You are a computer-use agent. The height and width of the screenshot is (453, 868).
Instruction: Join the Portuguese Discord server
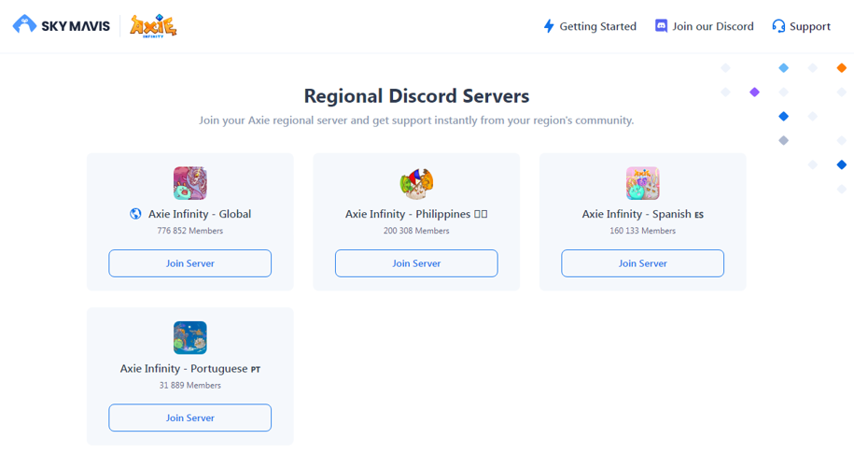(189, 418)
